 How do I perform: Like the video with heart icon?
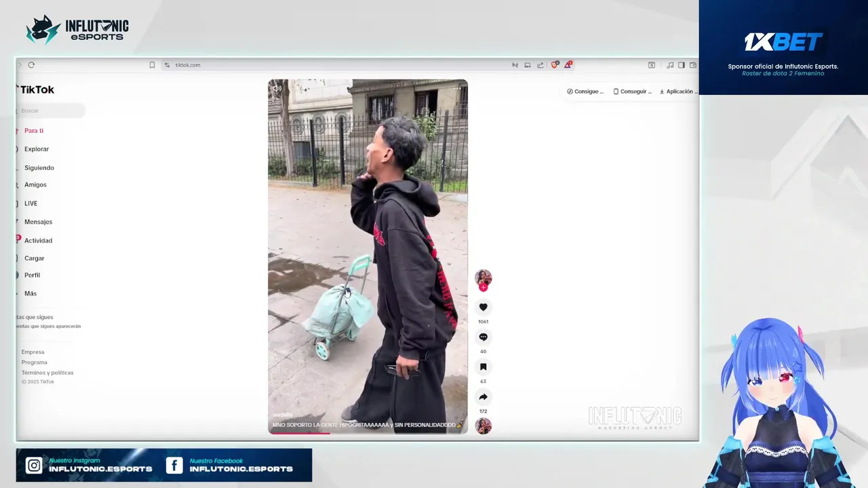483,307
